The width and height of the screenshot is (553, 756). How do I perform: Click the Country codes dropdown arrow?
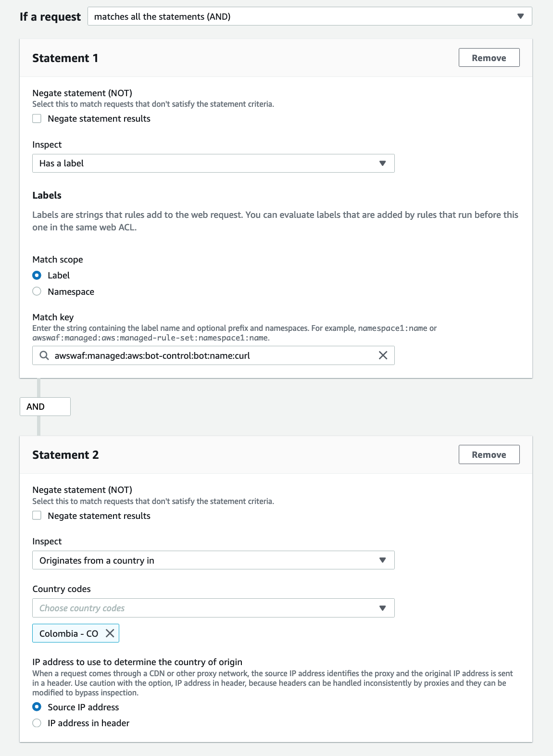382,608
